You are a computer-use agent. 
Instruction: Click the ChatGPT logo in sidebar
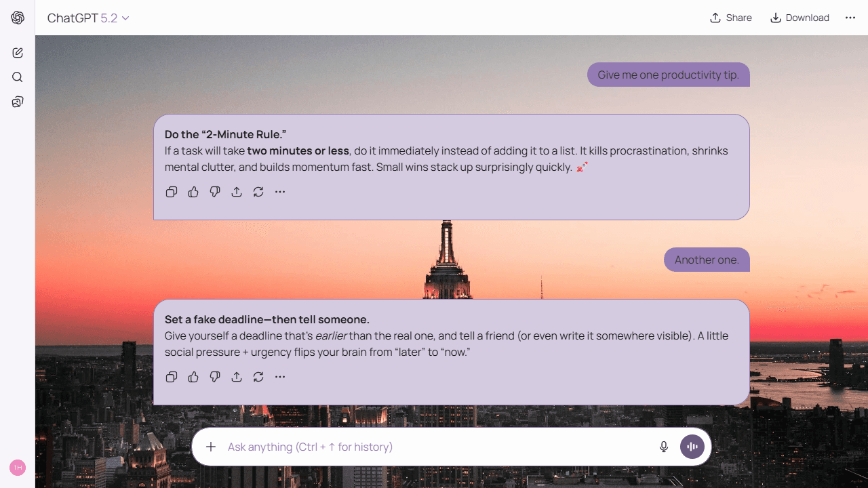pyautogui.click(x=18, y=18)
